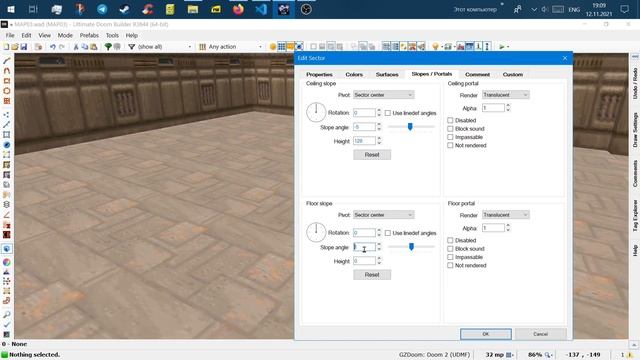Cancel the Edit Sector dialog
Image resolution: width=640 pixels, height=360 pixels.
tap(540, 334)
